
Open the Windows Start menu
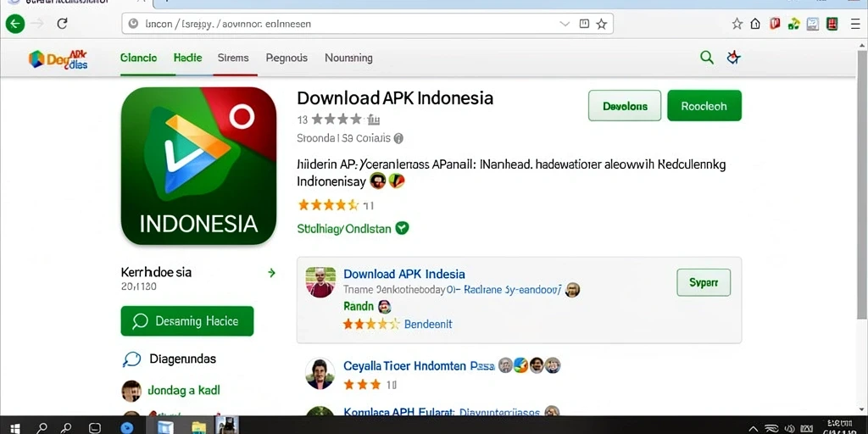[x=15, y=427]
